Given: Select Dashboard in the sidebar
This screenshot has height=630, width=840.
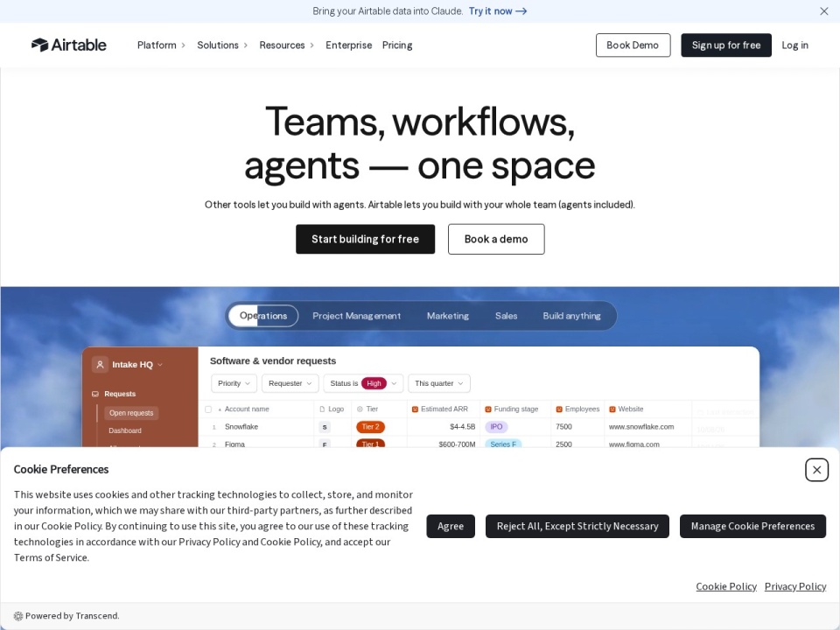Looking at the screenshot, I should (125, 430).
